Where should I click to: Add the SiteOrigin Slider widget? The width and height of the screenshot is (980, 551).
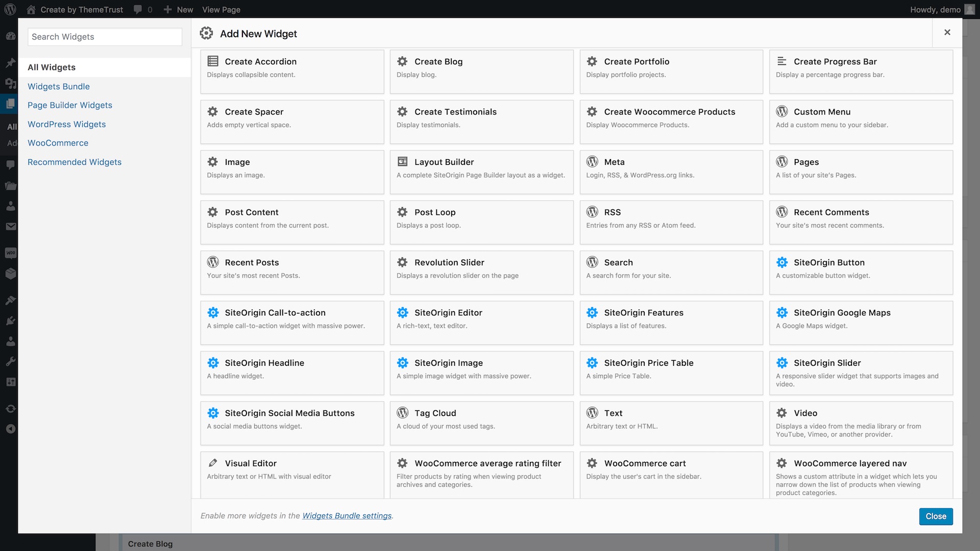[861, 373]
